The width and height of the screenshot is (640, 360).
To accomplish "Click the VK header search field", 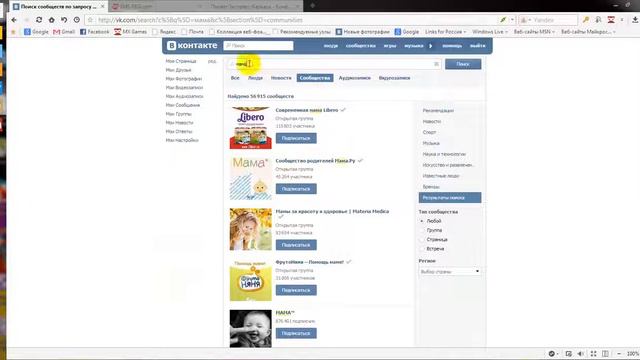I will [x=258, y=46].
